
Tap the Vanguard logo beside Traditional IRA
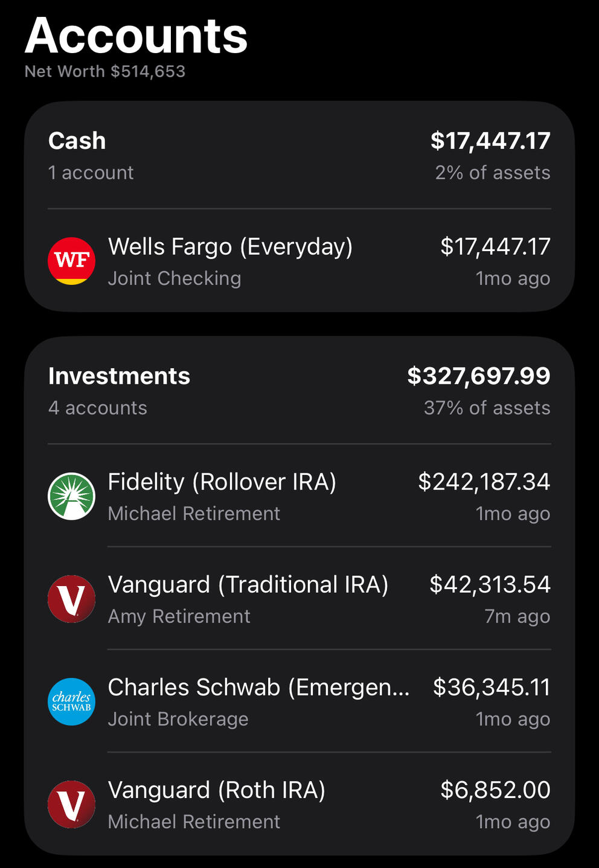71,599
